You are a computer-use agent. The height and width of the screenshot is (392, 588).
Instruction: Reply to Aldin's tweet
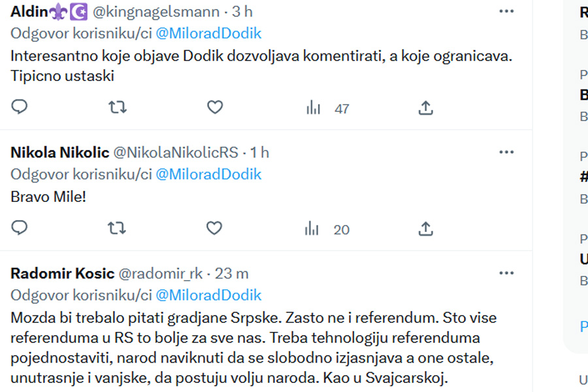(x=20, y=107)
